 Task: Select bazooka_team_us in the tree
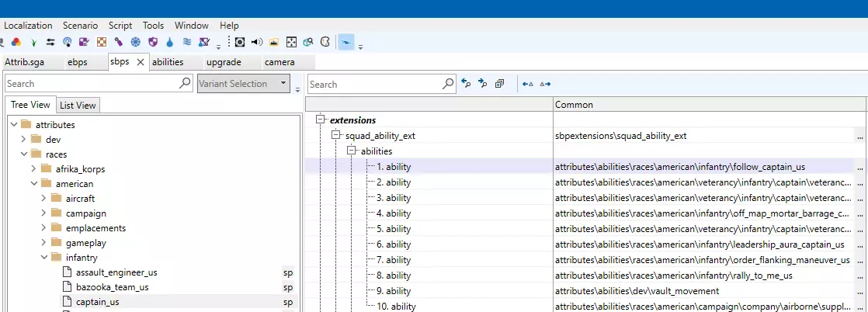(x=112, y=287)
